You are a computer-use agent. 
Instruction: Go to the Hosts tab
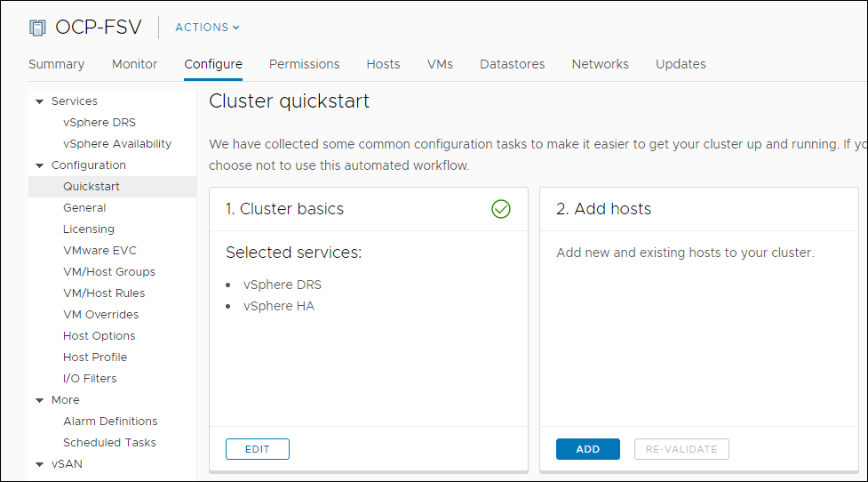coord(383,64)
